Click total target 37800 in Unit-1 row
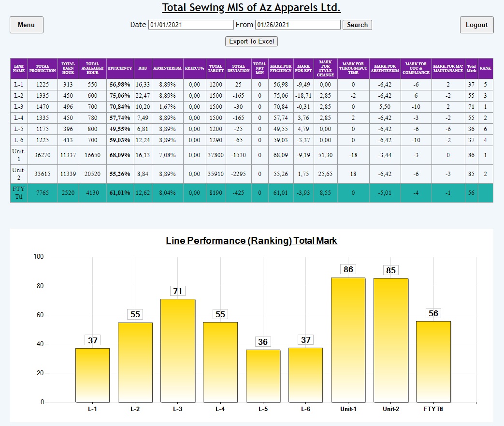The width and height of the screenshot is (504, 426). [216, 155]
